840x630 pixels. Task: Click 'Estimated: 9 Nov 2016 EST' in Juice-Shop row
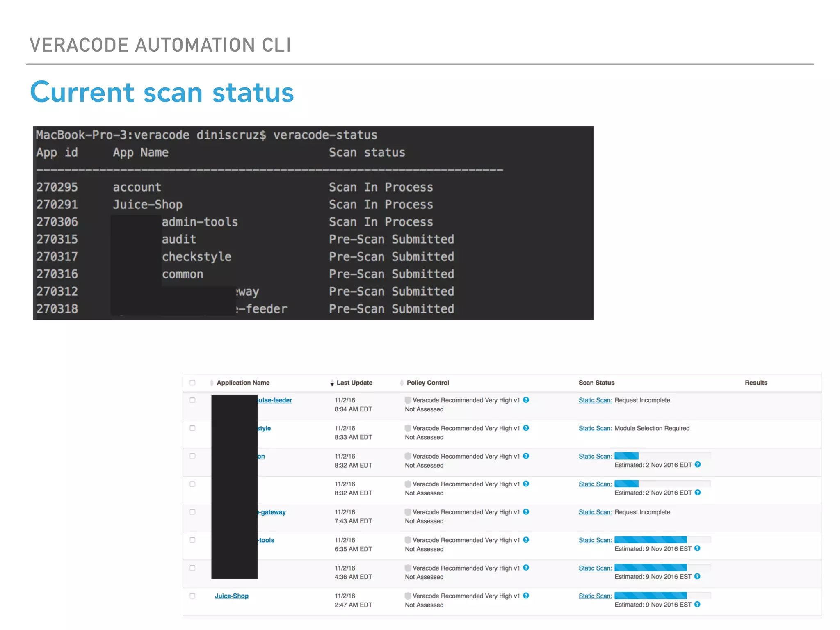pos(653,605)
